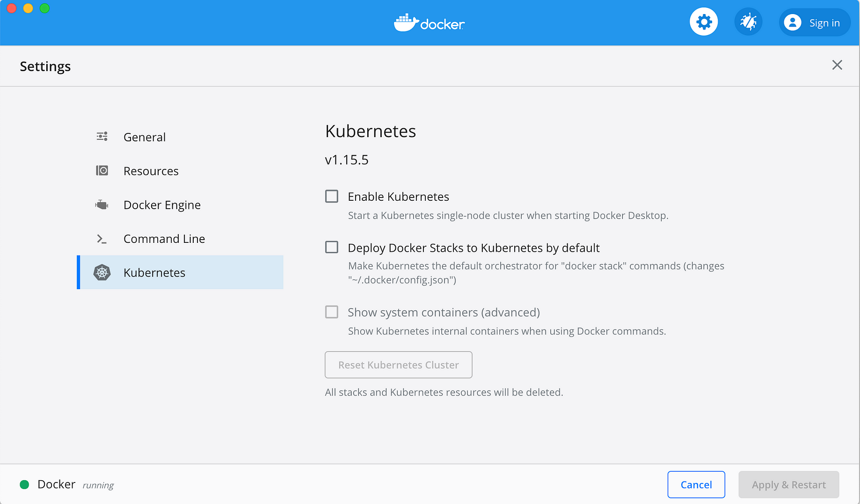
Task: Switch to Resources settings
Action: pos(180,171)
